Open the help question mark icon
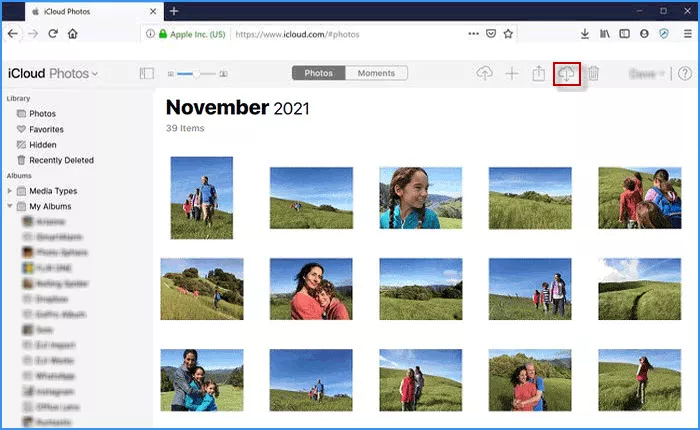700x430 pixels. pos(685,74)
